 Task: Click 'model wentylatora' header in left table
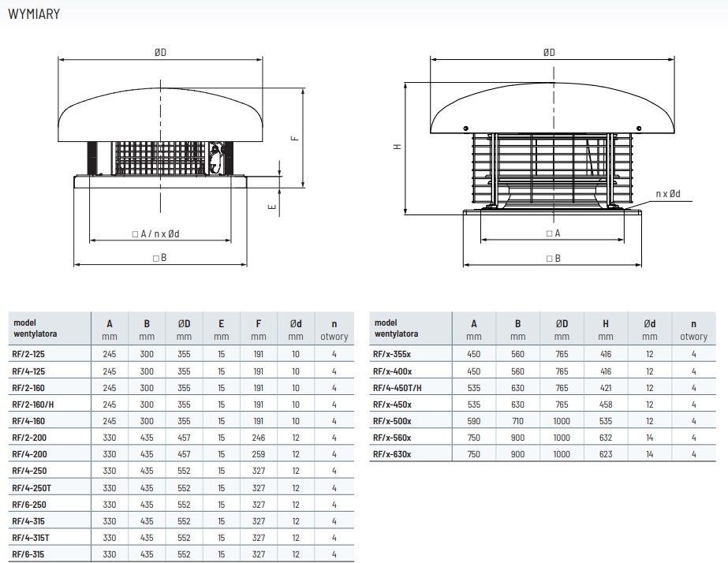point(35,328)
